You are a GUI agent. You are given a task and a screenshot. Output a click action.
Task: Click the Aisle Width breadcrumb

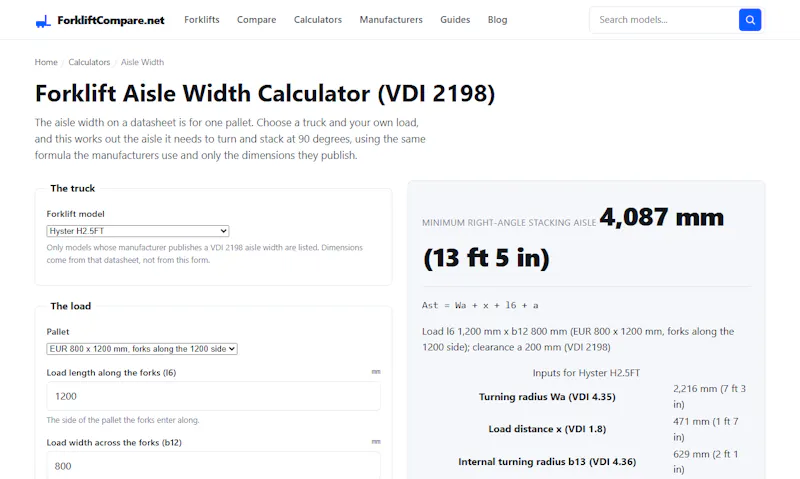(x=142, y=62)
